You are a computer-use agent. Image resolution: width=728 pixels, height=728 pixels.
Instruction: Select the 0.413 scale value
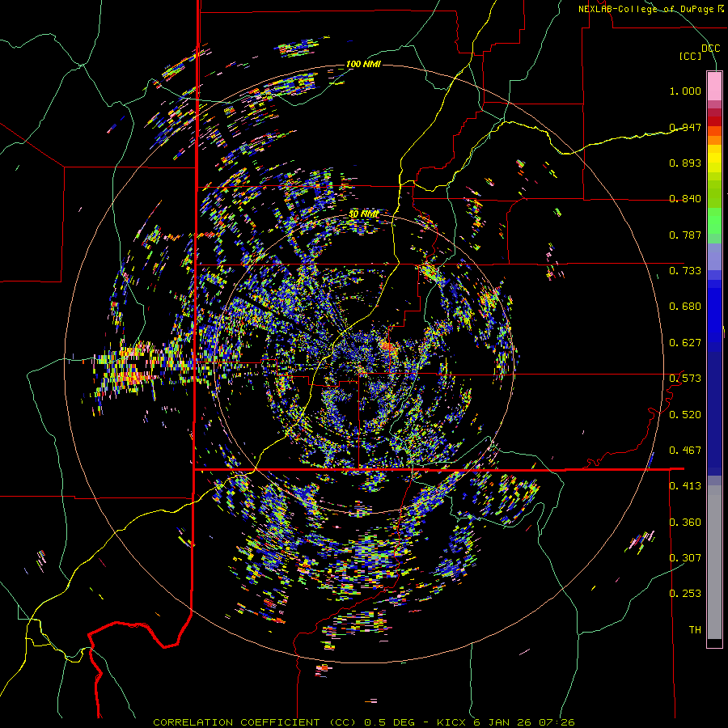click(685, 486)
